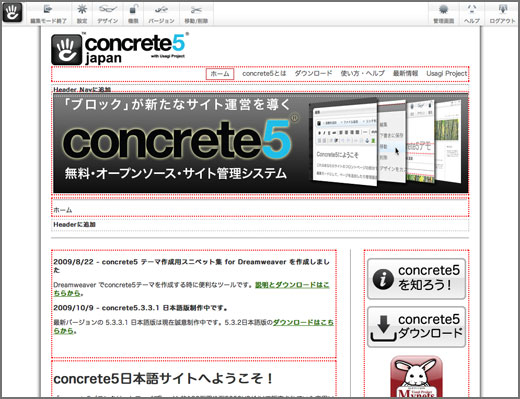520x399 pixels.
Task: Select the ホーム navigation tab
Action: [220, 74]
